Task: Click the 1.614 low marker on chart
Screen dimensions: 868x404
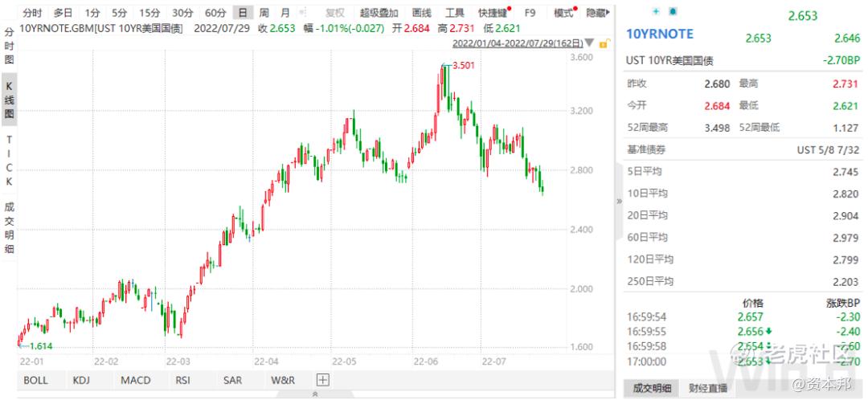Action: [40, 346]
